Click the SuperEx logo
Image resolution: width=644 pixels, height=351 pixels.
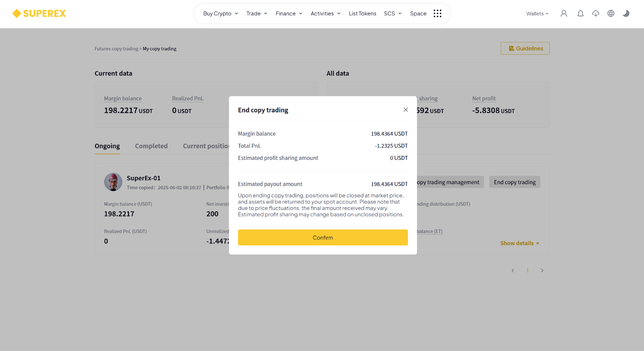[39, 14]
